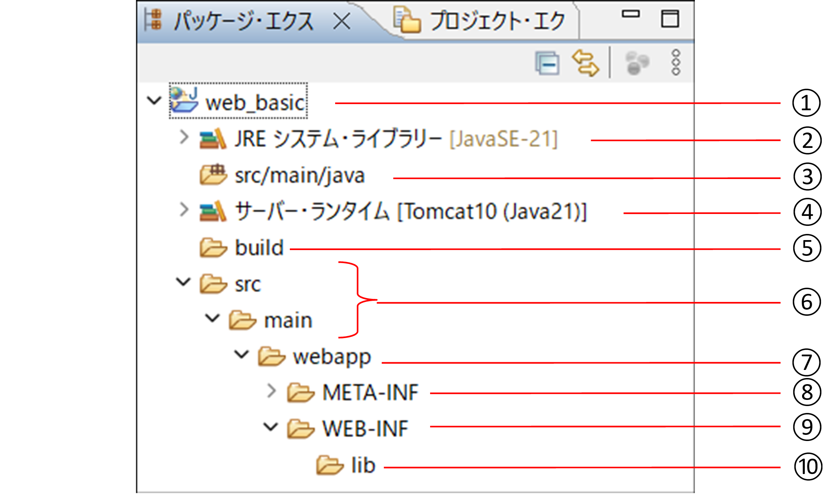The height and width of the screenshot is (504, 829).
Task: Open the three-dot View Menu icon
Action: point(676,62)
